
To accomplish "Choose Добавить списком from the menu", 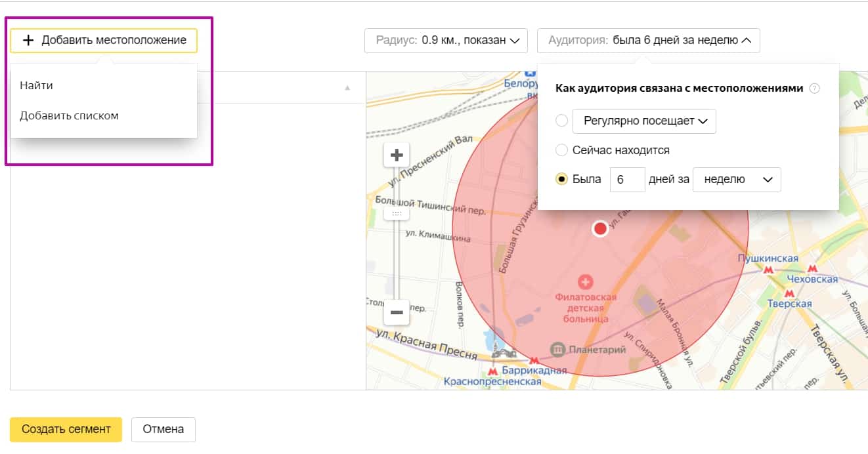I will point(70,115).
